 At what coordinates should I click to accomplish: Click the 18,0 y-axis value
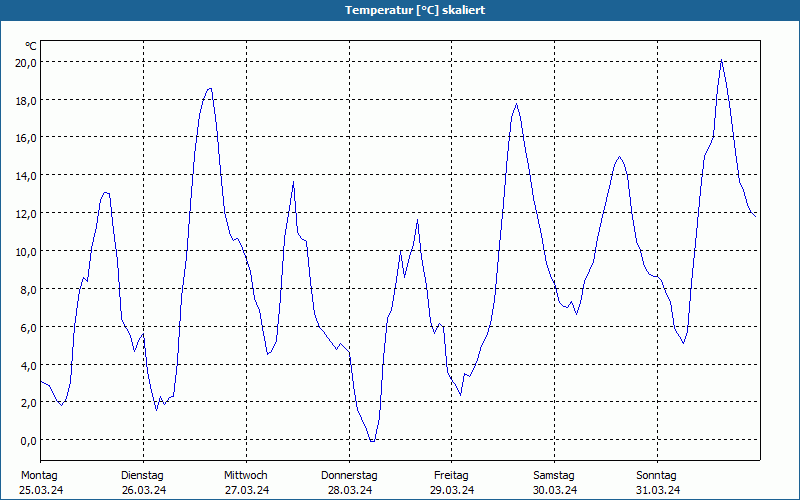[27, 101]
